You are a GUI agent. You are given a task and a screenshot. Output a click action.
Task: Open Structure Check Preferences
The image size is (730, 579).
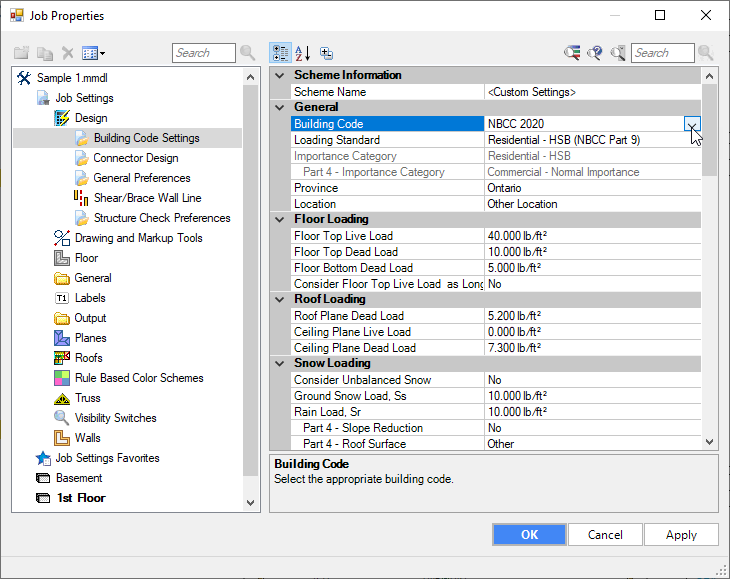pyautogui.click(x=162, y=218)
